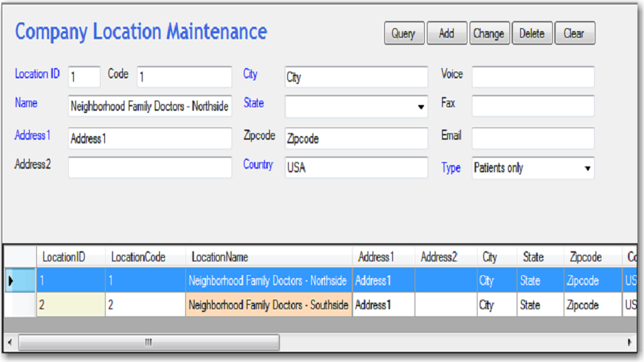Select the Neighborhood Family Doctors - Southside cell
This screenshot has width=644, height=362.
click(x=268, y=305)
